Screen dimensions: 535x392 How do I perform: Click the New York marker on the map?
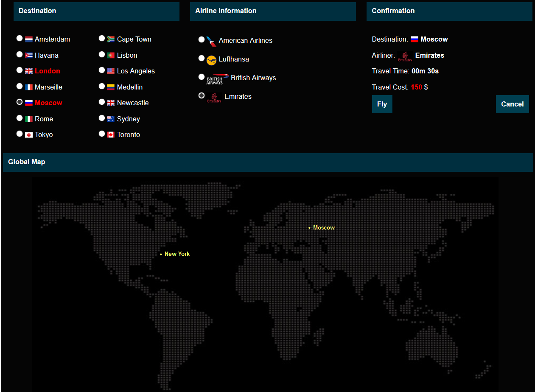(x=161, y=254)
